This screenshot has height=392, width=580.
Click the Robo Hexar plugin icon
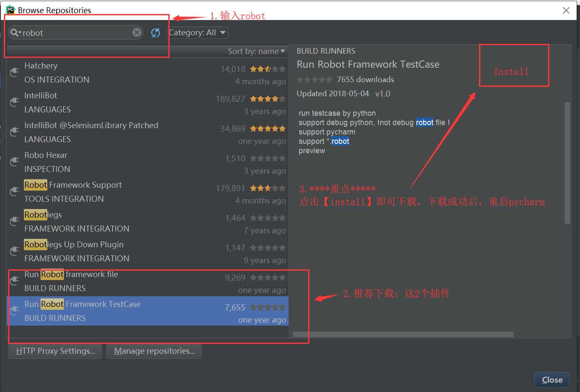click(14, 161)
